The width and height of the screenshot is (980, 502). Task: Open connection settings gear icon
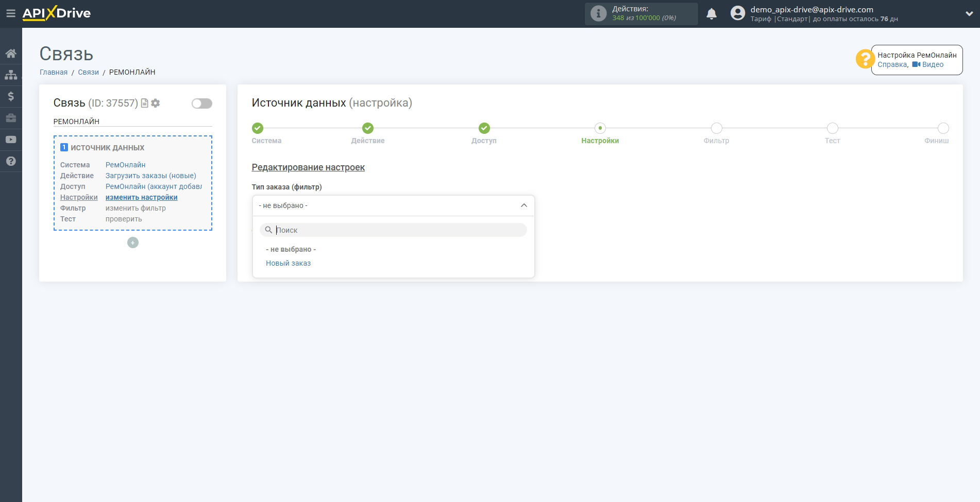pyautogui.click(x=155, y=103)
